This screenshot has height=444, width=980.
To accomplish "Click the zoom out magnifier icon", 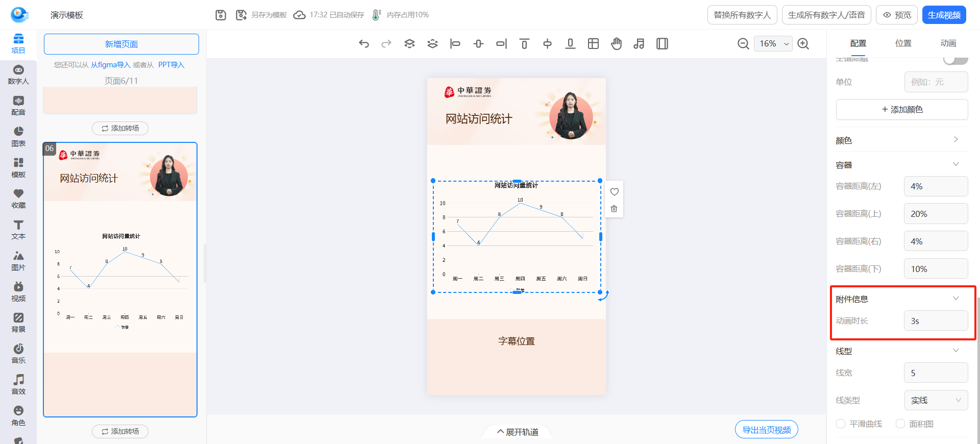I will 743,44.
